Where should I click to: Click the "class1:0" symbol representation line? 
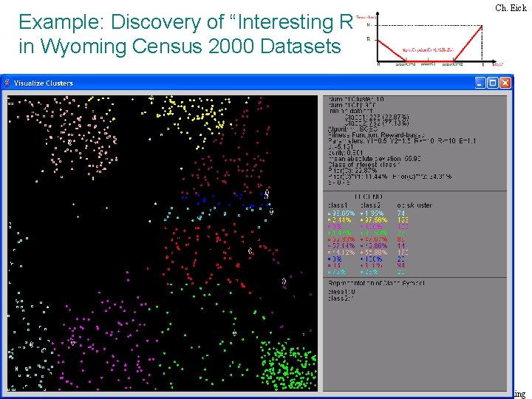tap(341, 292)
